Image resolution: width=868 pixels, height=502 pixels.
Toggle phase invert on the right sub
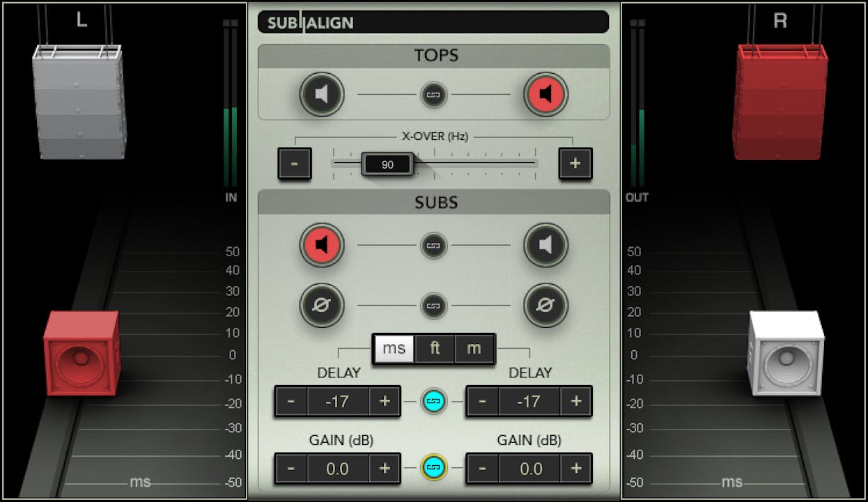pyautogui.click(x=545, y=305)
